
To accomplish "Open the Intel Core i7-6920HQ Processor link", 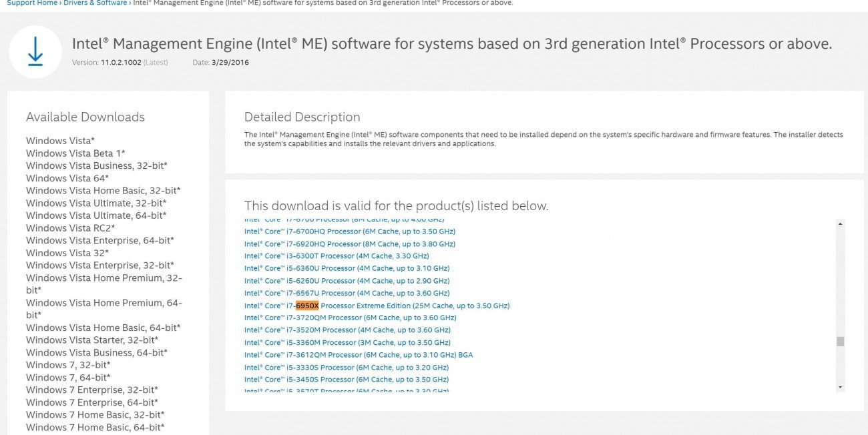I will (x=349, y=244).
